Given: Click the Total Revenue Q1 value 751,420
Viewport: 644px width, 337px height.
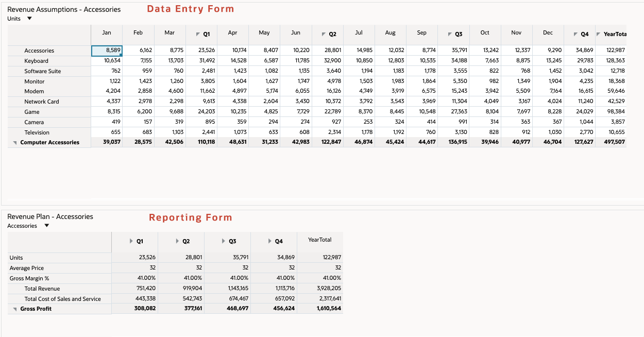Looking at the screenshot, I should click(135, 289).
